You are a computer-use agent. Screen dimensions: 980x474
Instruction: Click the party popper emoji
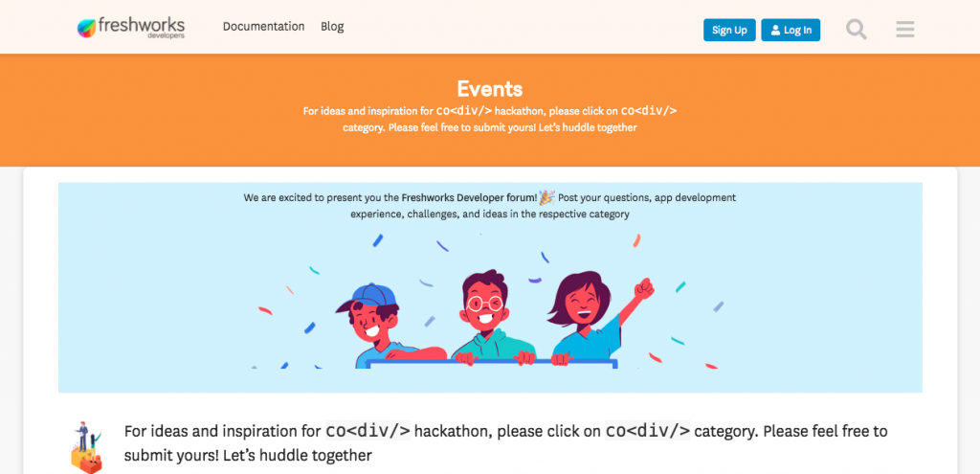pyautogui.click(x=546, y=197)
